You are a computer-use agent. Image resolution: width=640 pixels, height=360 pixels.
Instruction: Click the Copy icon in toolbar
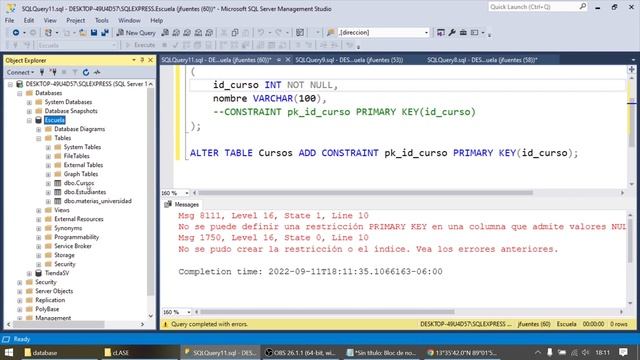pos(235,33)
